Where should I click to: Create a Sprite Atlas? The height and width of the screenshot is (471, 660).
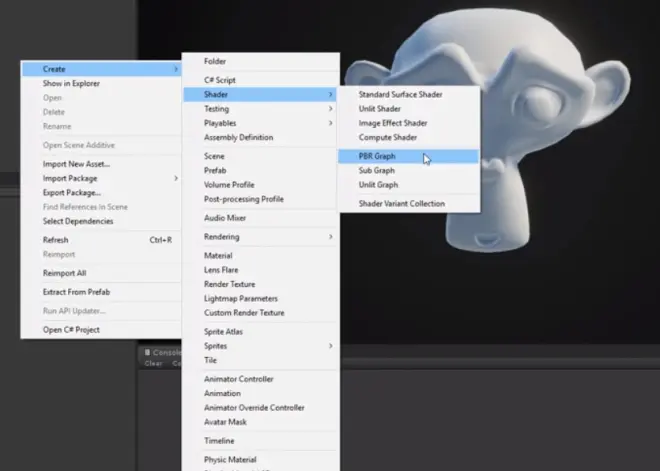(261, 332)
